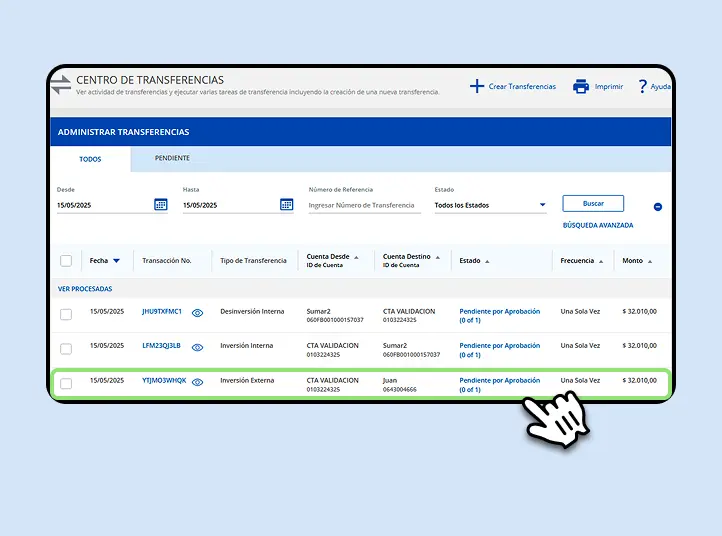View details eye icon for LFM23QJ3LB

(x=198, y=348)
